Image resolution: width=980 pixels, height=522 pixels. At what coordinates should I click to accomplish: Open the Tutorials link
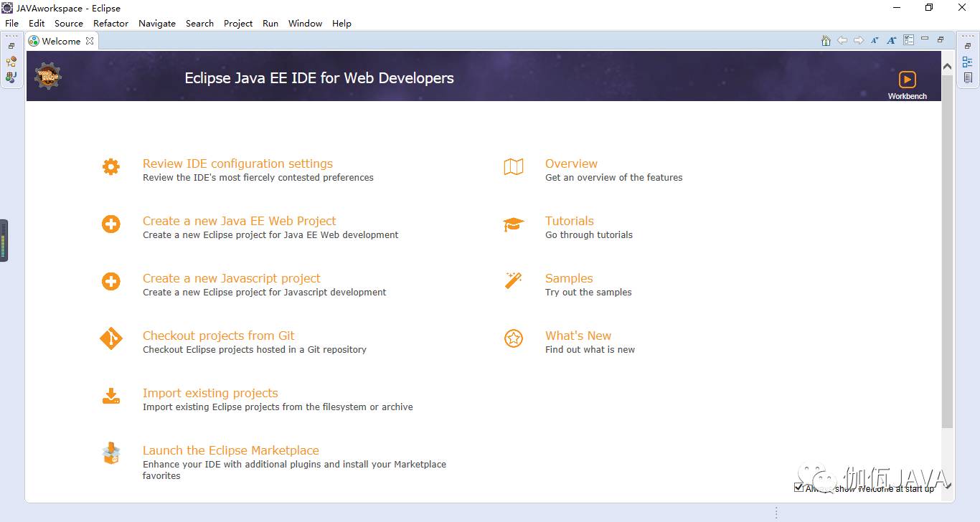pos(570,221)
